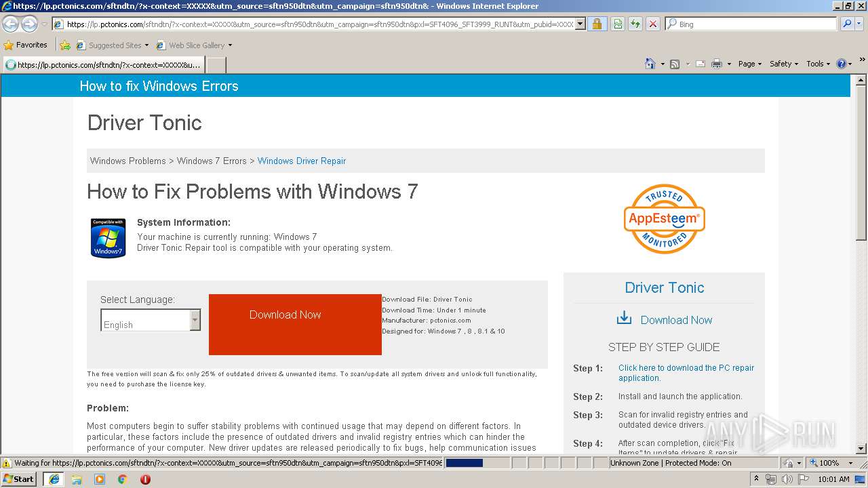868x488 pixels.
Task: Click the Add to Favorites Bar icon
Action: [65, 45]
